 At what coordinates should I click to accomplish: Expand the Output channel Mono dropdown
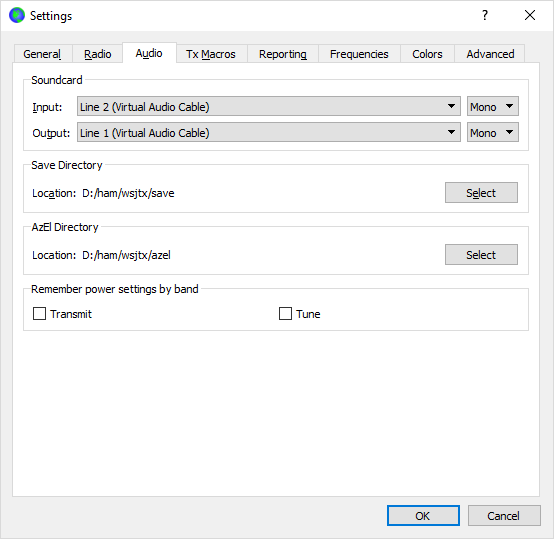click(493, 132)
